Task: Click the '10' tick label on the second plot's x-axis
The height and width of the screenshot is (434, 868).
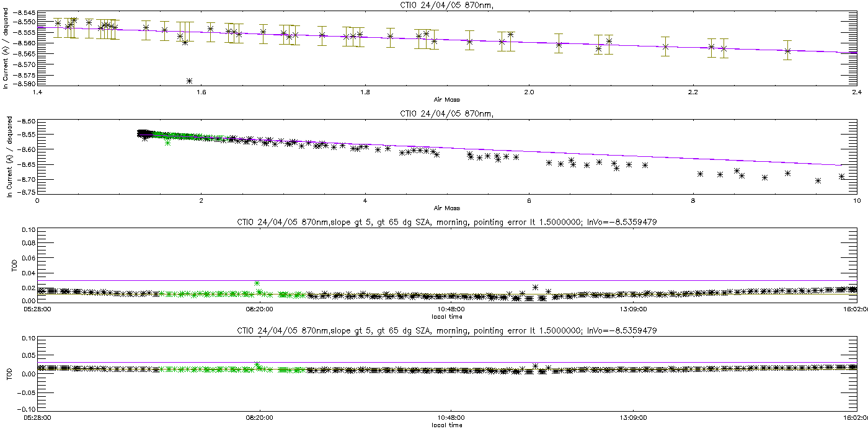Action: 857,201
